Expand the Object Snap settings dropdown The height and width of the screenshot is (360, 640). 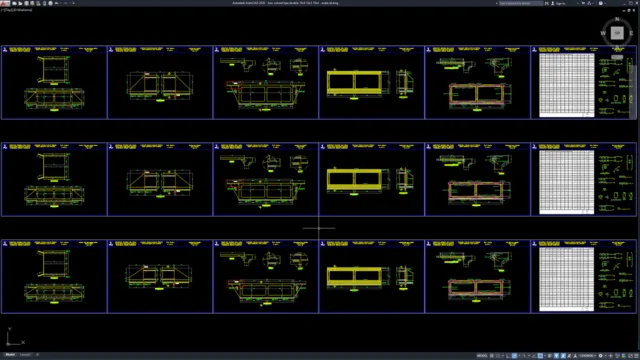[x=545, y=356]
